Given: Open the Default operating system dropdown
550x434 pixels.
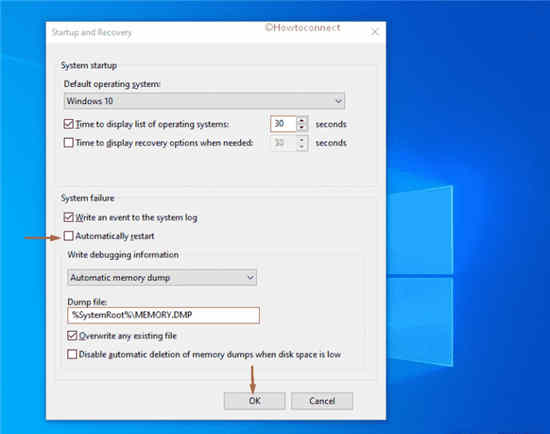Looking at the screenshot, I should [204, 101].
